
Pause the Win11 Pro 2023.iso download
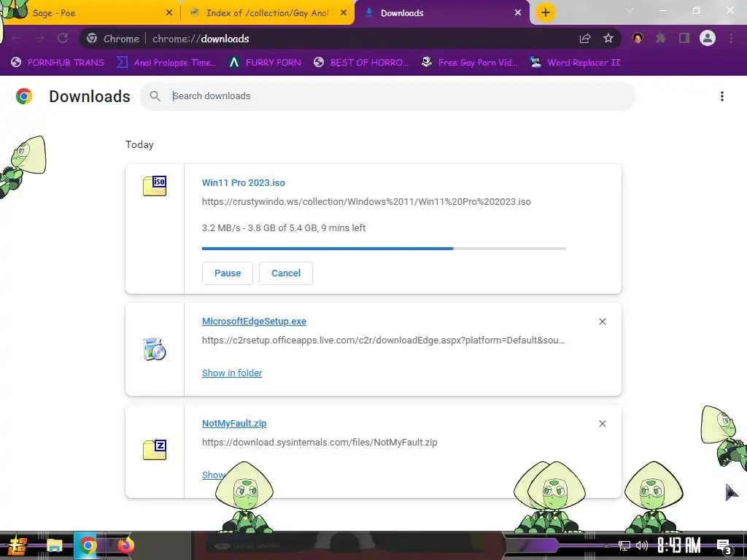(228, 273)
